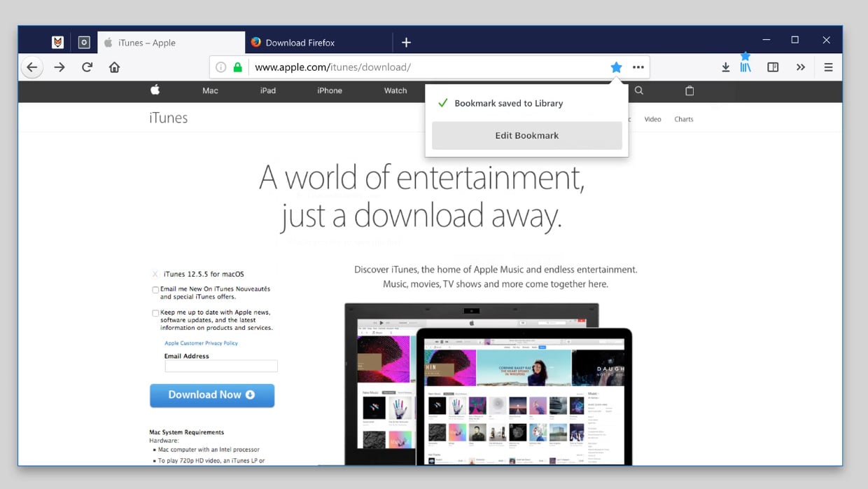This screenshot has width=868, height=489.
Task: Toggle the blue bookmark star
Action: [616, 67]
